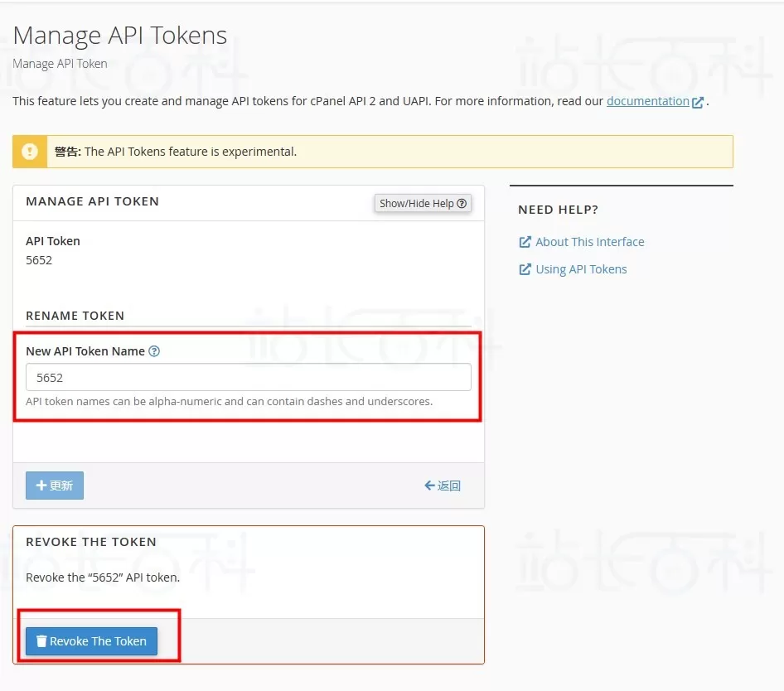Toggle the Show/Hide Help button
Image resolution: width=784 pixels, height=691 pixels.
tap(423, 203)
